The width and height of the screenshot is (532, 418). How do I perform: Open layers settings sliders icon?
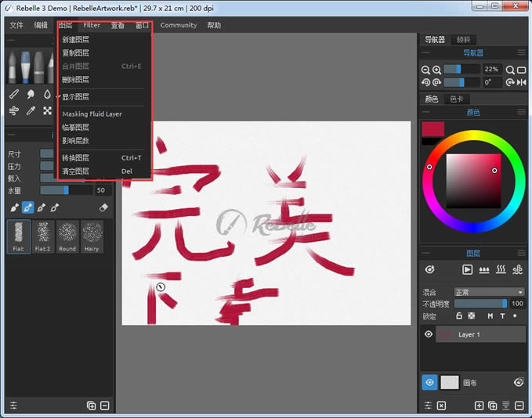(x=428, y=405)
